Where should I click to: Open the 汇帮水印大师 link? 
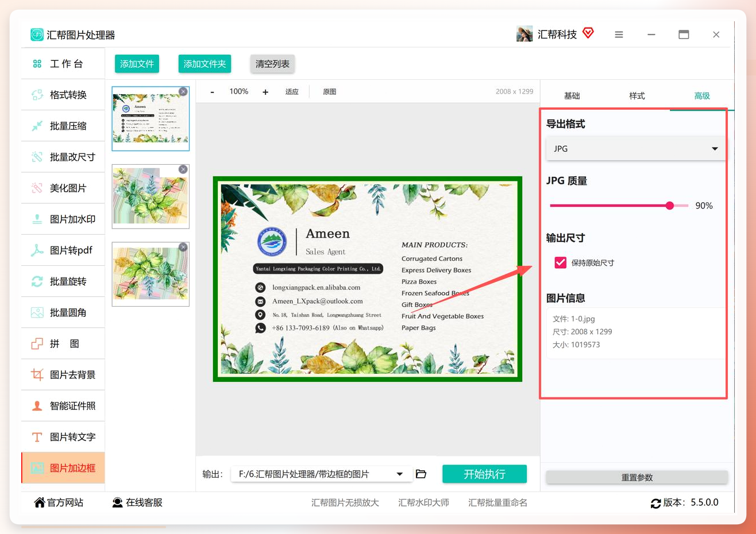[423, 502]
